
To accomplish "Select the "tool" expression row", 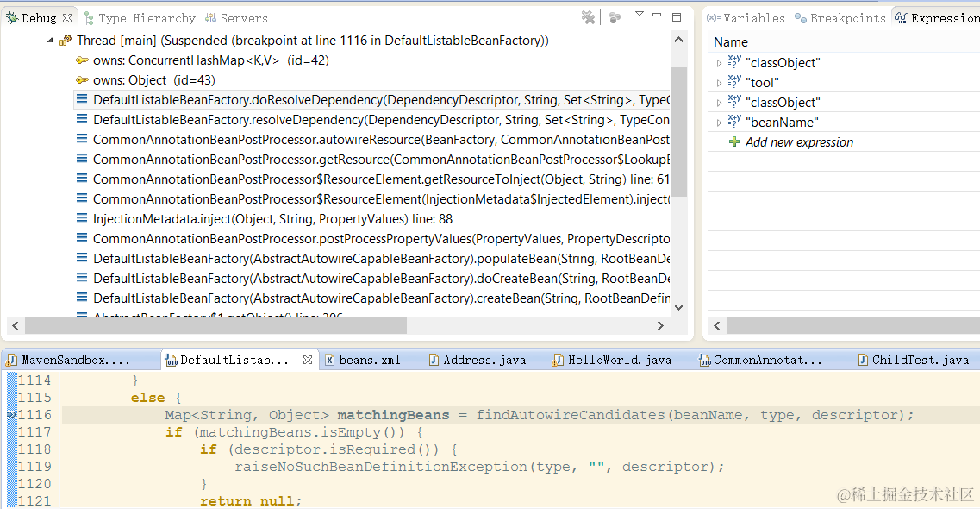I will click(845, 83).
